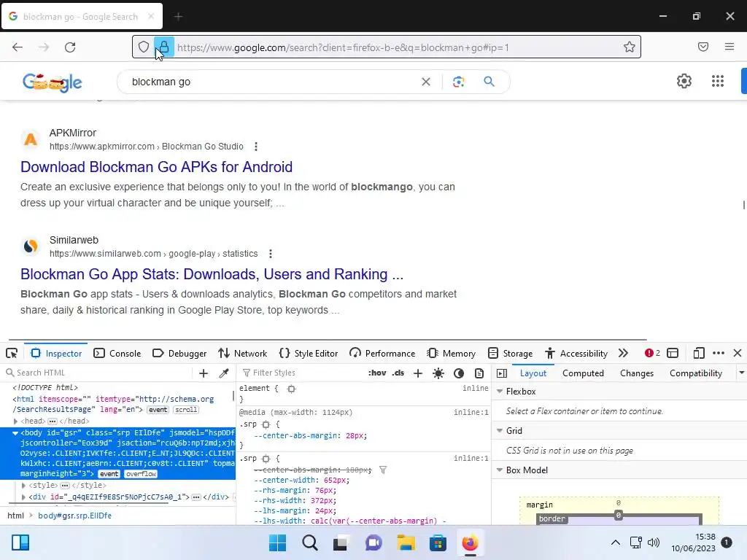Clear the Google search box
The width and height of the screenshot is (747, 560).
[x=426, y=82]
